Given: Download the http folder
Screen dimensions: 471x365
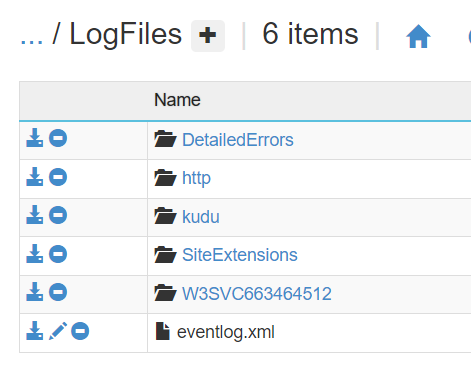Looking at the screenshot, I should pyautogui.click(x=35, y=177).
